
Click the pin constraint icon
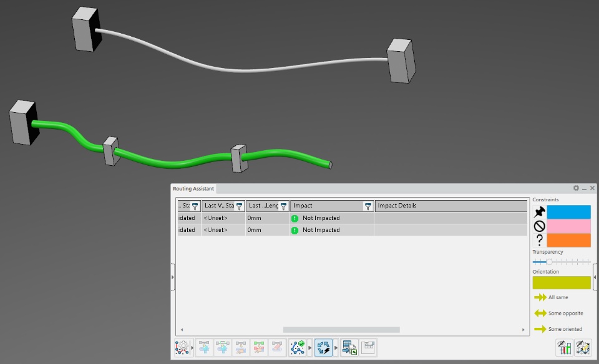point(539,212)
